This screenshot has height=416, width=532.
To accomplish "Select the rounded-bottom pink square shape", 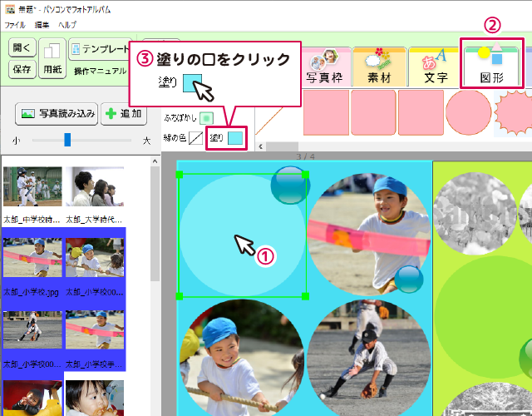I will click(373, 113).
